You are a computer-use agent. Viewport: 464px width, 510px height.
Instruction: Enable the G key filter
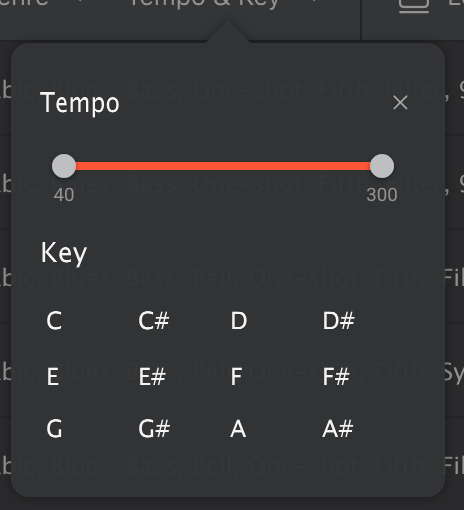click(x=54, y=429)
